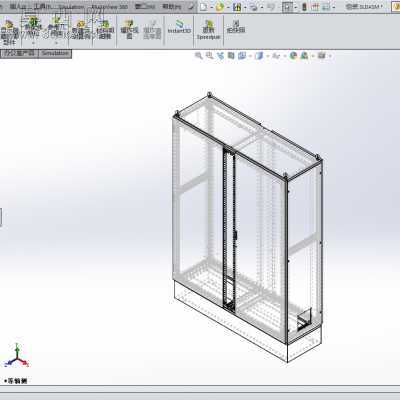400x400 pixels.
Task: Expand the Apply Scene dropdown arrow
Action: (x=313, y=56)
